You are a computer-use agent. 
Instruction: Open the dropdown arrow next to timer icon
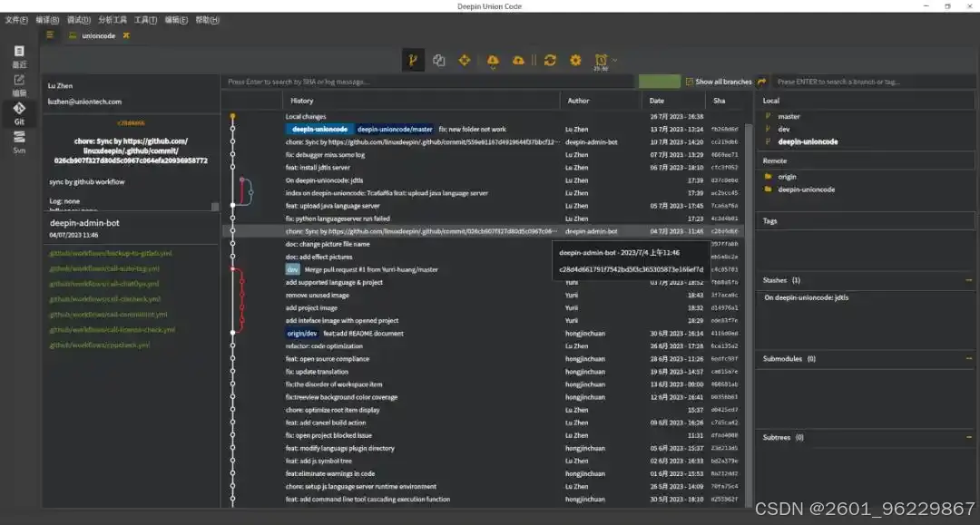[615, 60]
